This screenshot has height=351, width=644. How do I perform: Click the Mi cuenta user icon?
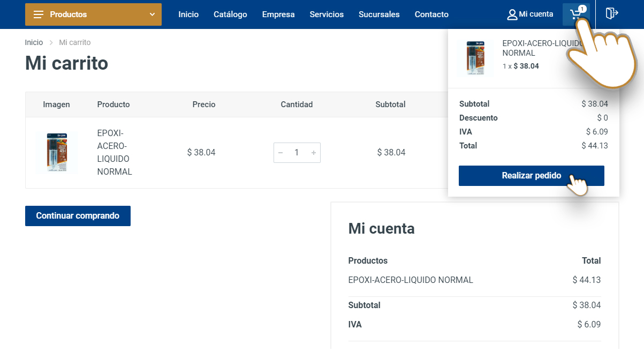[x=512, y=14]
